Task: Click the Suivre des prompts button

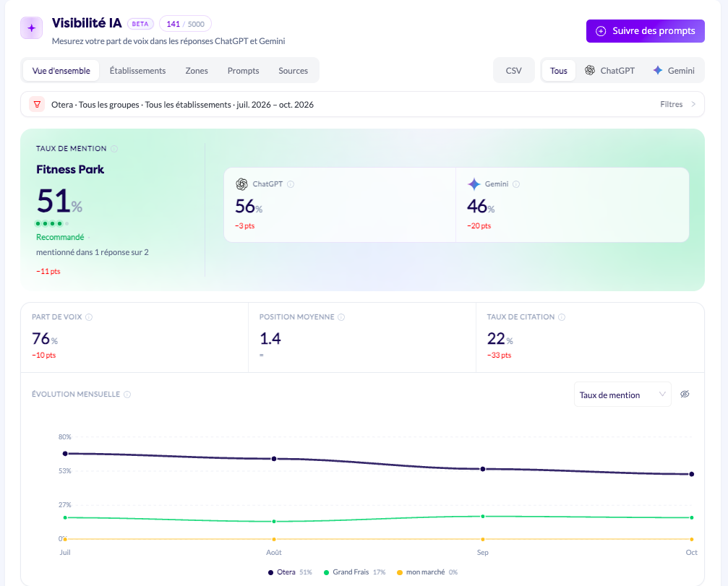Action: click(x=646, y=31)
